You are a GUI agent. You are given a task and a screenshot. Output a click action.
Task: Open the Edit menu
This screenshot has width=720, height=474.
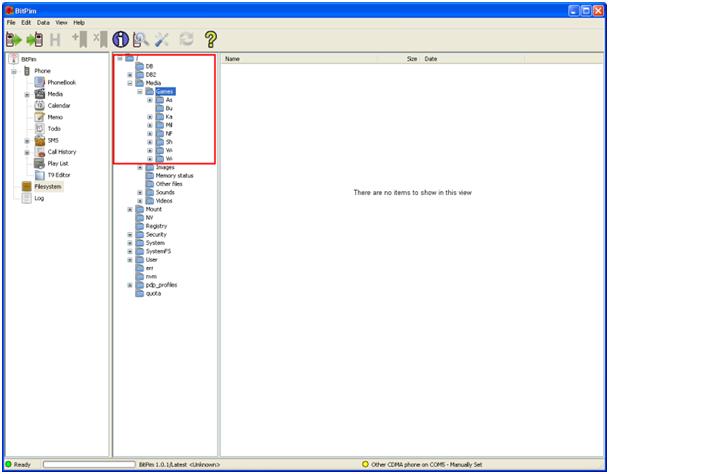(26, 23)
